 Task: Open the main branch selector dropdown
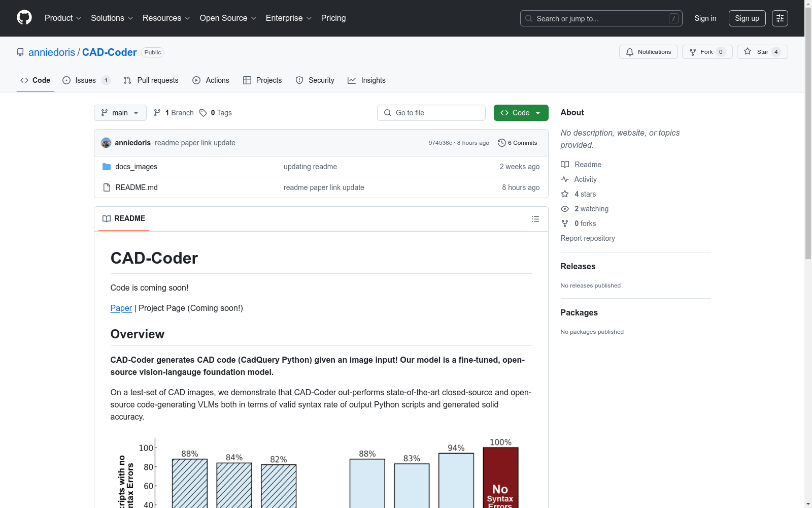pyautogui.click(x=120, y=113)
